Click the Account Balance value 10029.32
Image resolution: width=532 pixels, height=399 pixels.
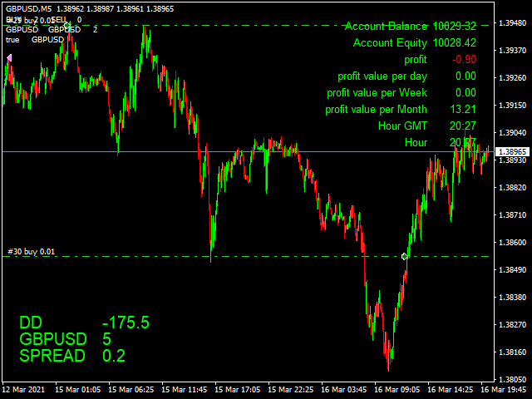(455, 26)
